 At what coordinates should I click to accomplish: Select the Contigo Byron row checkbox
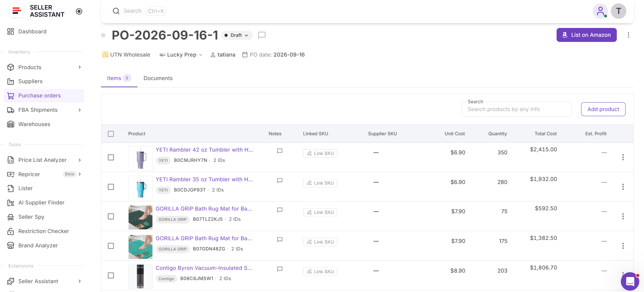point(111,275)
